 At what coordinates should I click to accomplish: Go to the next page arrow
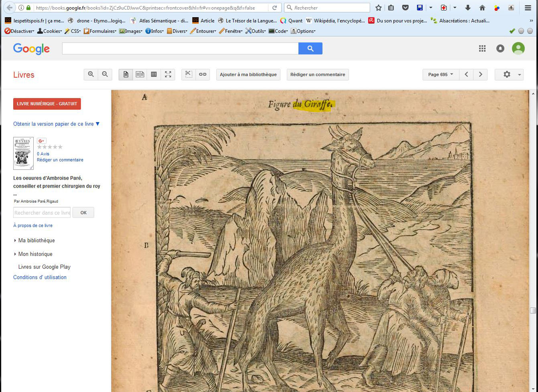pos(480,75)
